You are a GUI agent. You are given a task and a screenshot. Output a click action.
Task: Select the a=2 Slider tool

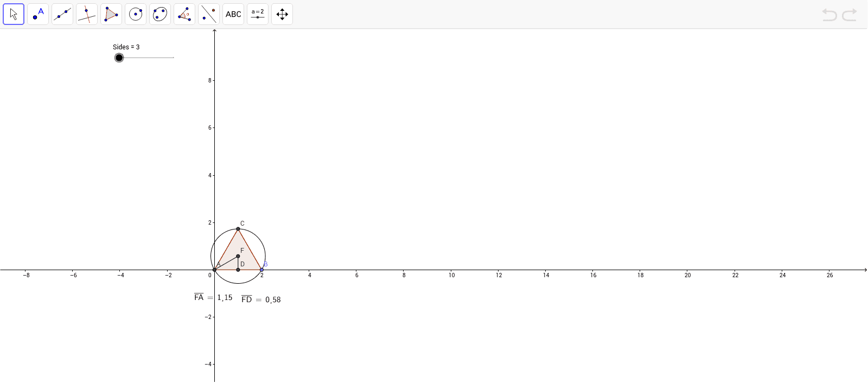click(258, 14)
